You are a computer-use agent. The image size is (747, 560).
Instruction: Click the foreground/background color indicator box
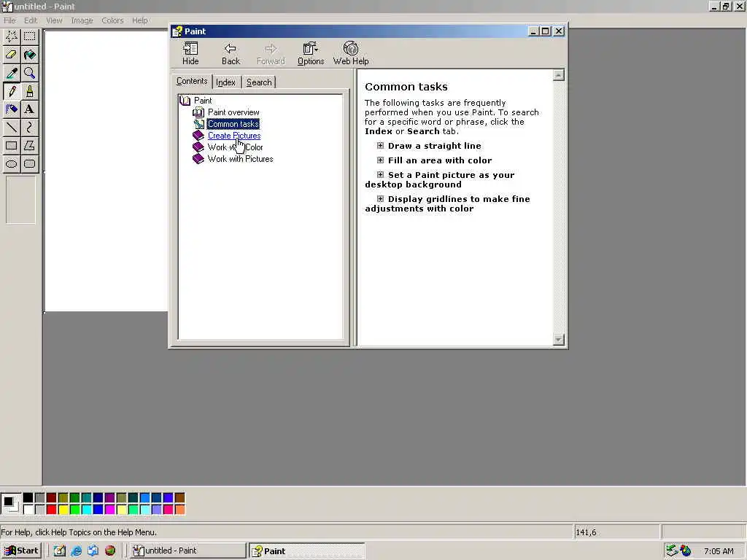[10, 504]
